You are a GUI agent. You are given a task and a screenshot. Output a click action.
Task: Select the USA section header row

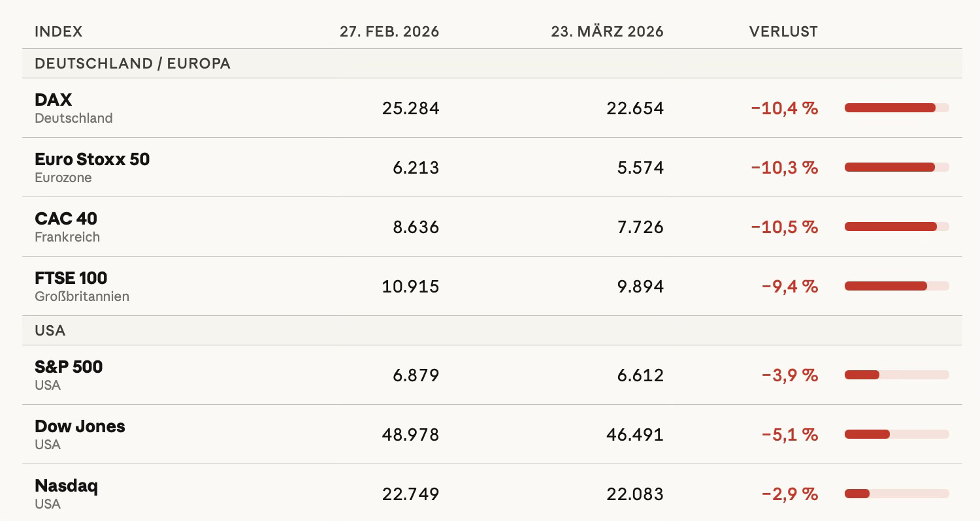[x=492, y=330]
